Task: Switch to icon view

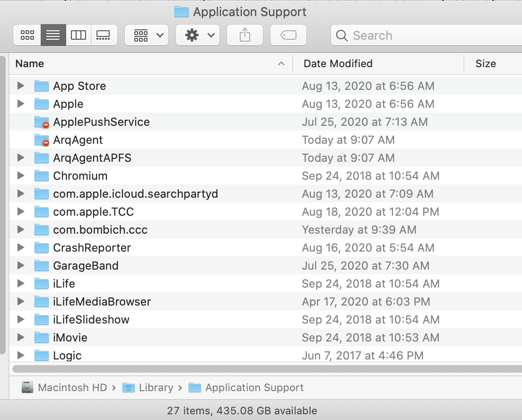Action: [27, 35]
